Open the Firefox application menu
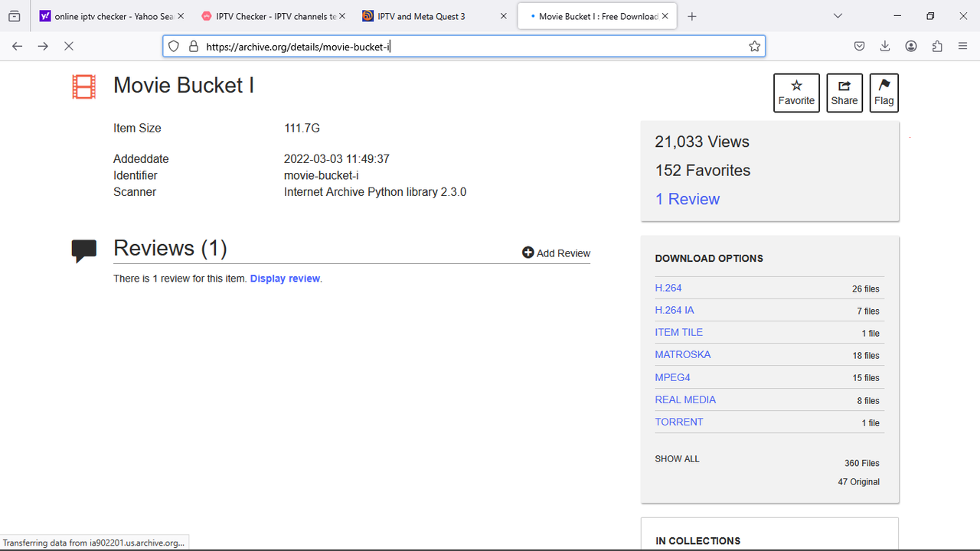This screenshot has width=980, height=551. click(963, 47)
